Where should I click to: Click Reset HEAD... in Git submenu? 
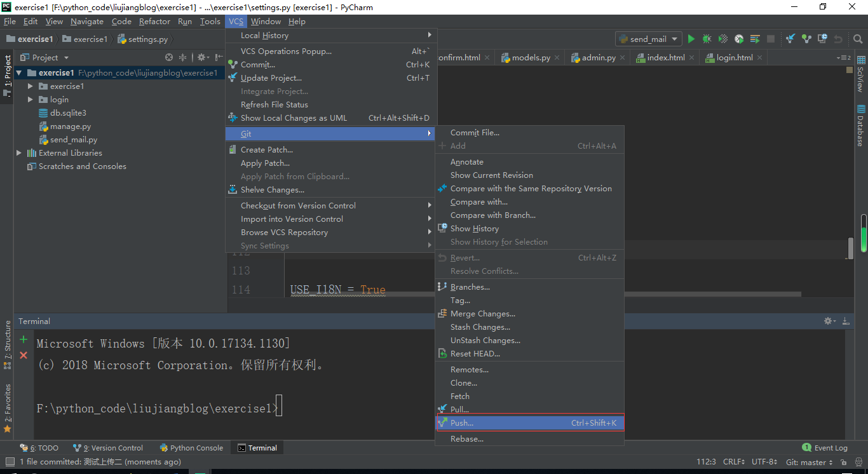tap(530, 354)
